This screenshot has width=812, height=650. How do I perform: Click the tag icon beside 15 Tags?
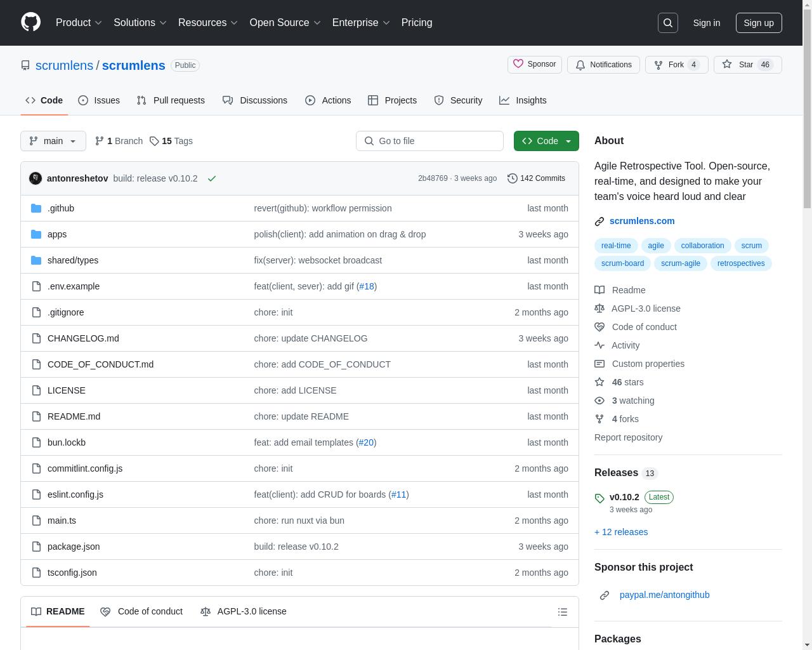coord(154,141)
